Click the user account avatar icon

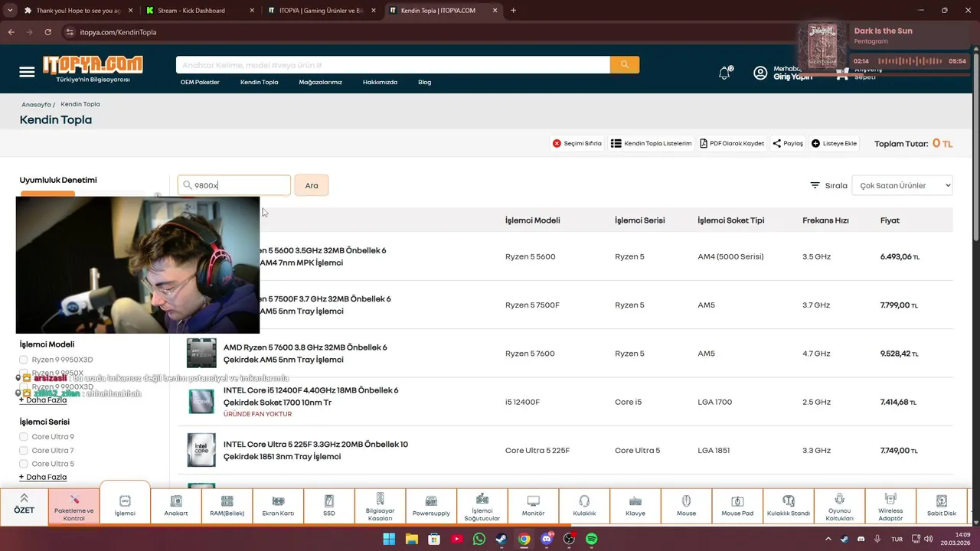pos(760,73)
